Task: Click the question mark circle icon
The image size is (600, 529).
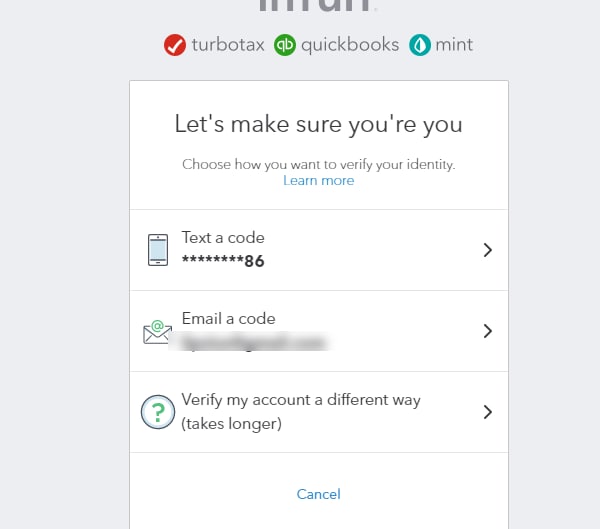Action: 158,412
